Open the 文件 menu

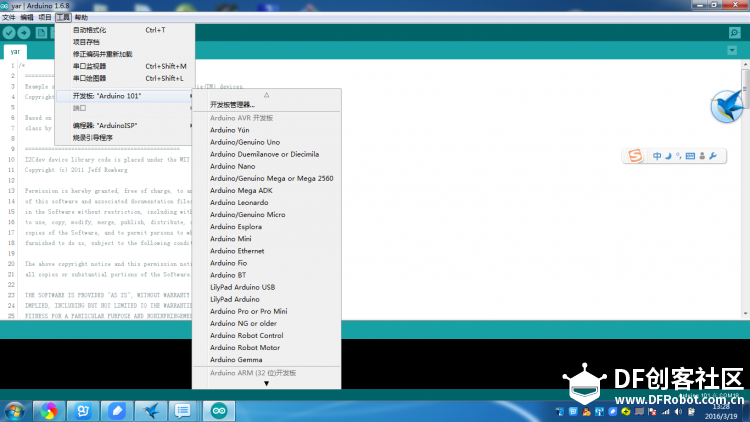[x=9, y=17]
